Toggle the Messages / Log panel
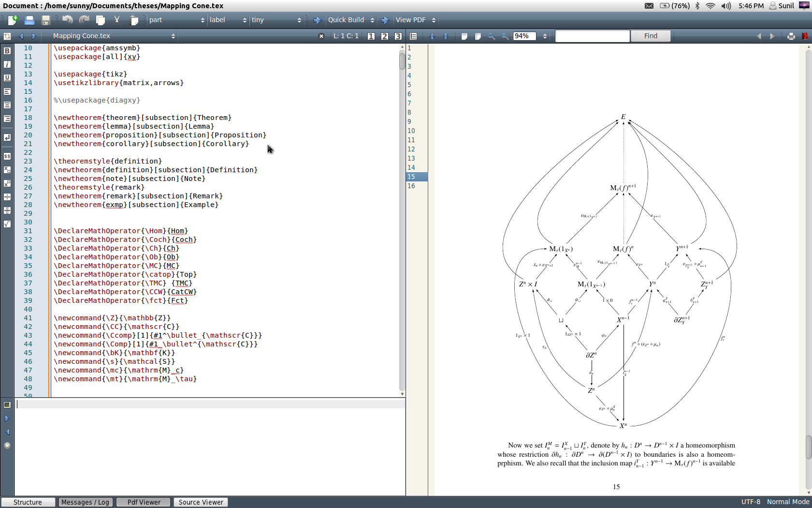812x508 pixels. 85,502
